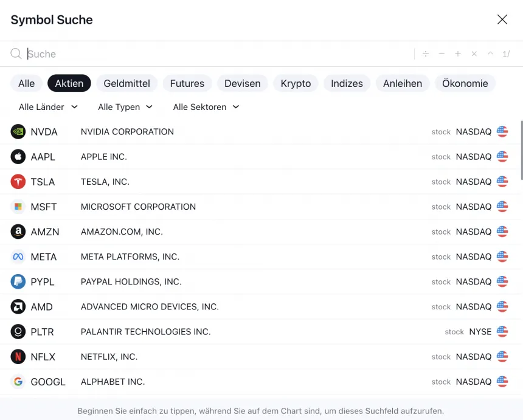Open the Alle Typen dropdown
Image resolution: width=523 pixels, height=420 pixels.
125,107
